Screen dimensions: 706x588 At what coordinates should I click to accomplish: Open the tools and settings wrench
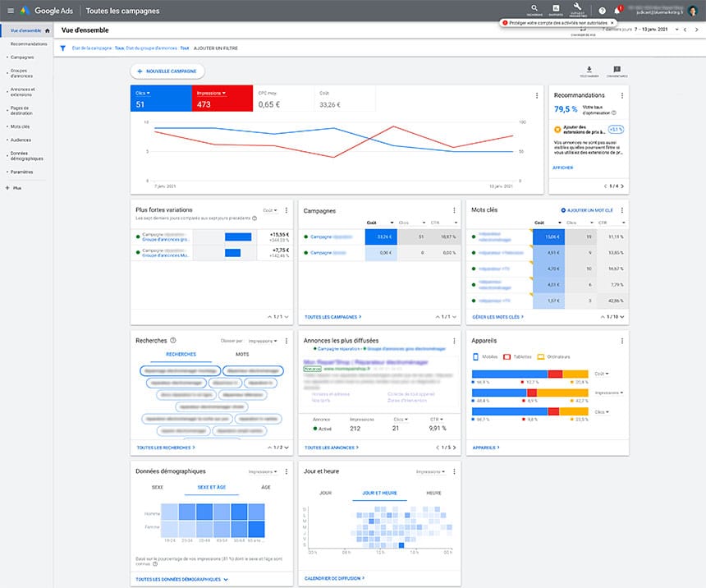coord(578,9)
